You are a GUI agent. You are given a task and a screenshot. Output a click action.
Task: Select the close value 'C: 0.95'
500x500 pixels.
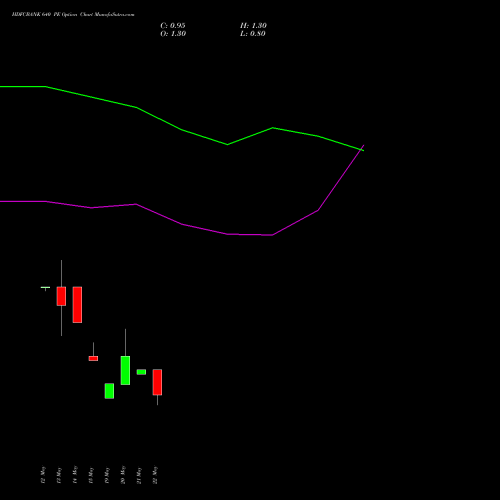click(173, 26)
